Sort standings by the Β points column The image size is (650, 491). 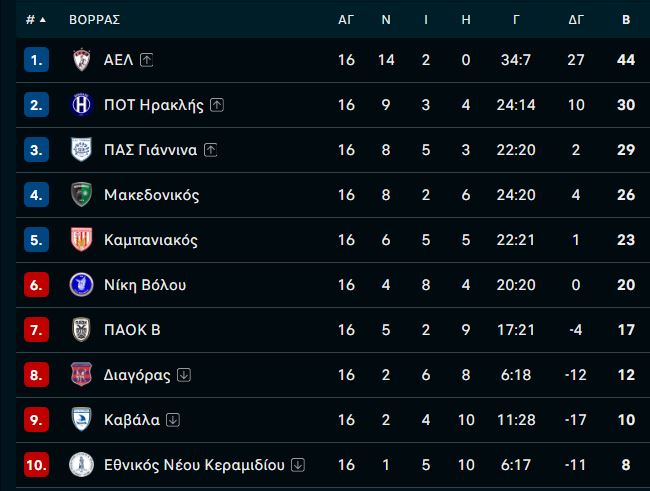[626, 19]
